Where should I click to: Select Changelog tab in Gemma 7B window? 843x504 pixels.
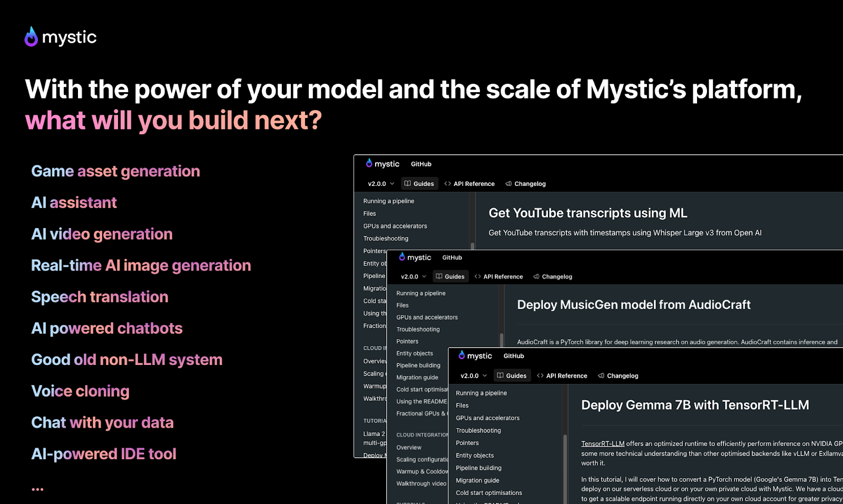[618, 375]
